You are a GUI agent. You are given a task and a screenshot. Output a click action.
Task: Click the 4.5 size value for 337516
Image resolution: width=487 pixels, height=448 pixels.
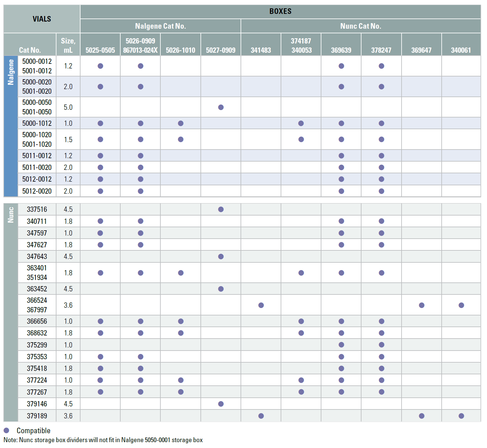(68, 209)
